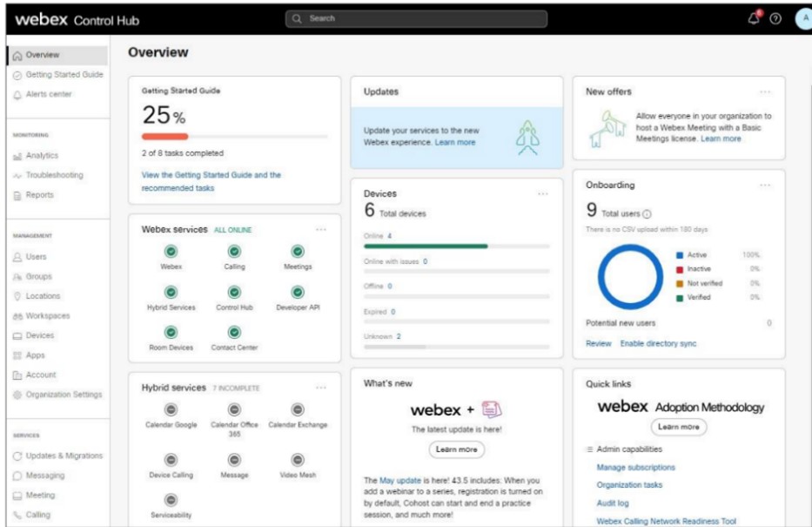This screenshot has width=812, height=527.
Task: Open Hybrid services card options menu
Action: click(321, 388)
